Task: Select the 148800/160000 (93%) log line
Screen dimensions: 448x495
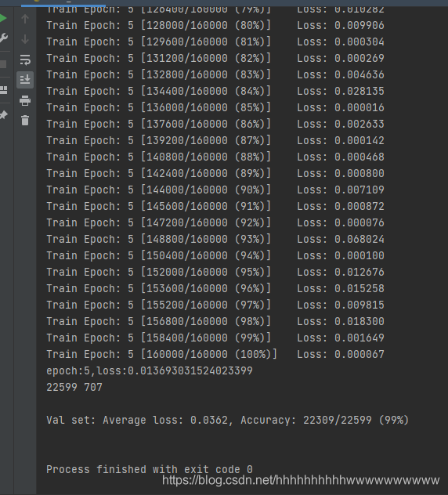Action: [x=215, y=239]
